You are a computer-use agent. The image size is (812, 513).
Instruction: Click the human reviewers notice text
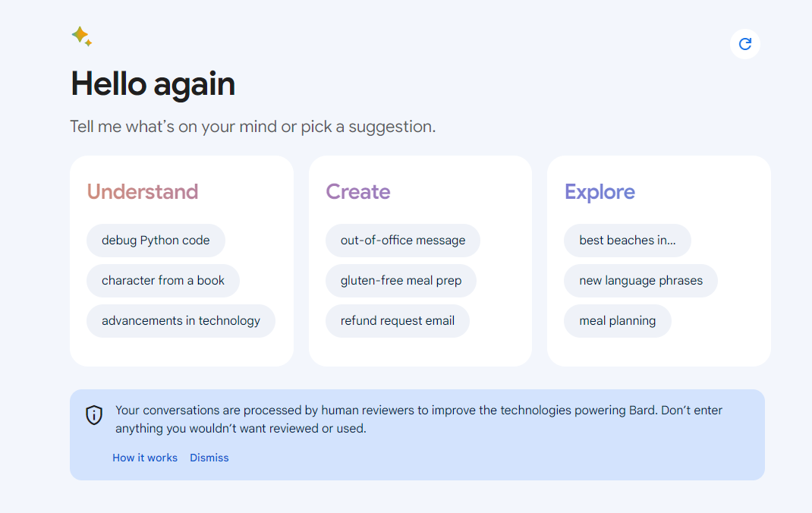[x=418, y=420]
